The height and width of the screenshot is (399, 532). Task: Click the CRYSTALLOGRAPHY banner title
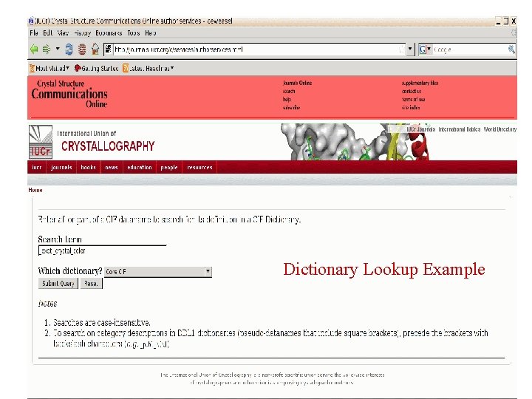pos(108,146)
